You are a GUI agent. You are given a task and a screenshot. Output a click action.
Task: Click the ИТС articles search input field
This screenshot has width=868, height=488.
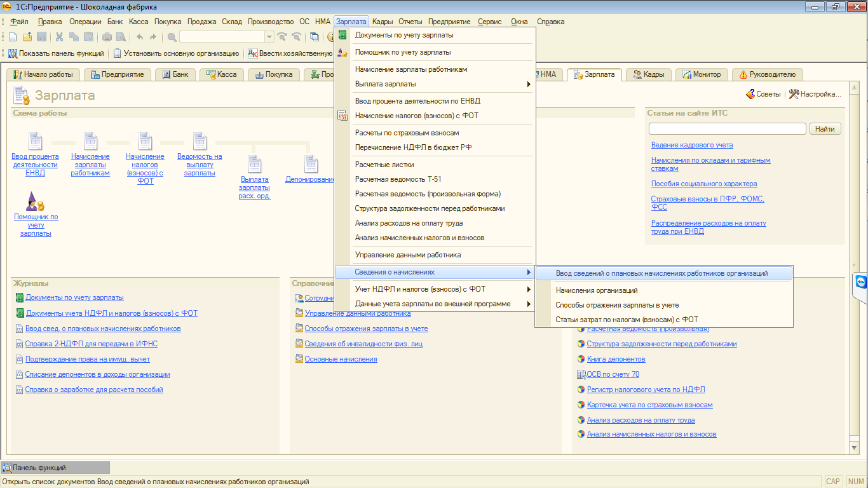click(727, 129)
